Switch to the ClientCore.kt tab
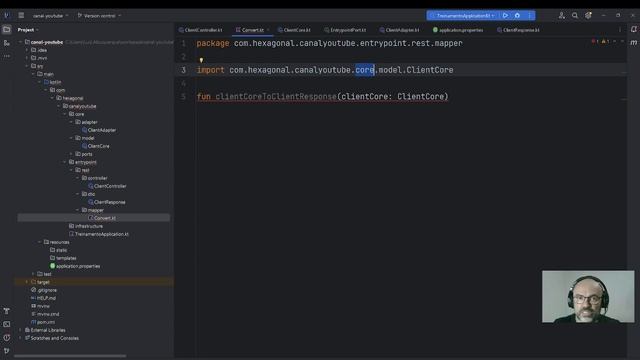This screenshot has width=640, height=360. coord(294,30)
